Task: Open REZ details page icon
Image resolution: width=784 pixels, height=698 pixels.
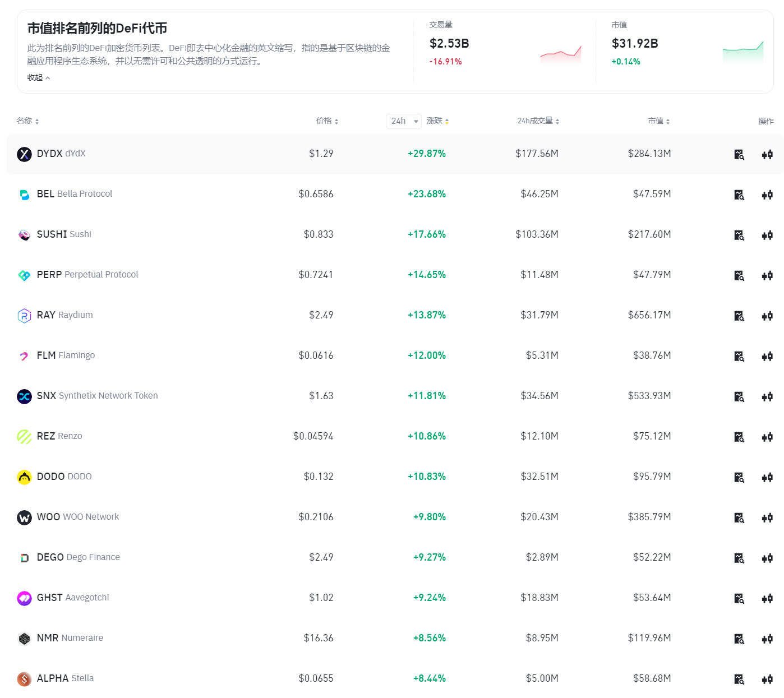Action: point(739,437)
